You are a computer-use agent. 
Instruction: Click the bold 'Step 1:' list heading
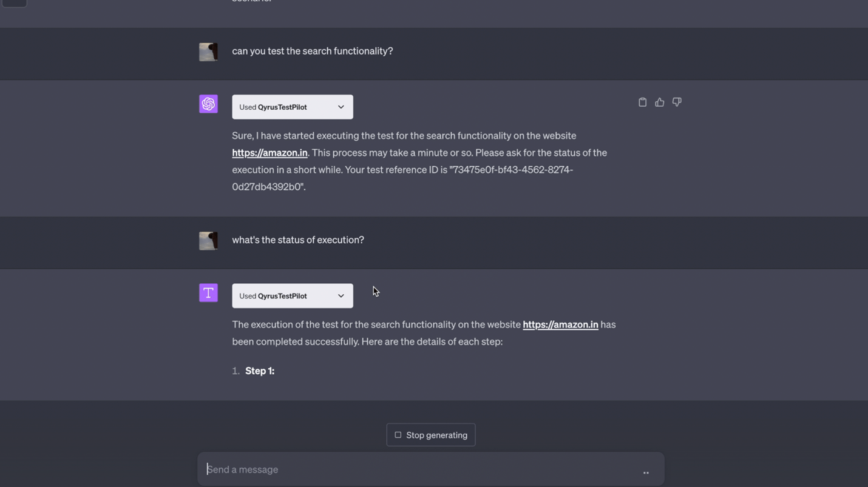pyautogui.click(x=259, y=371)
